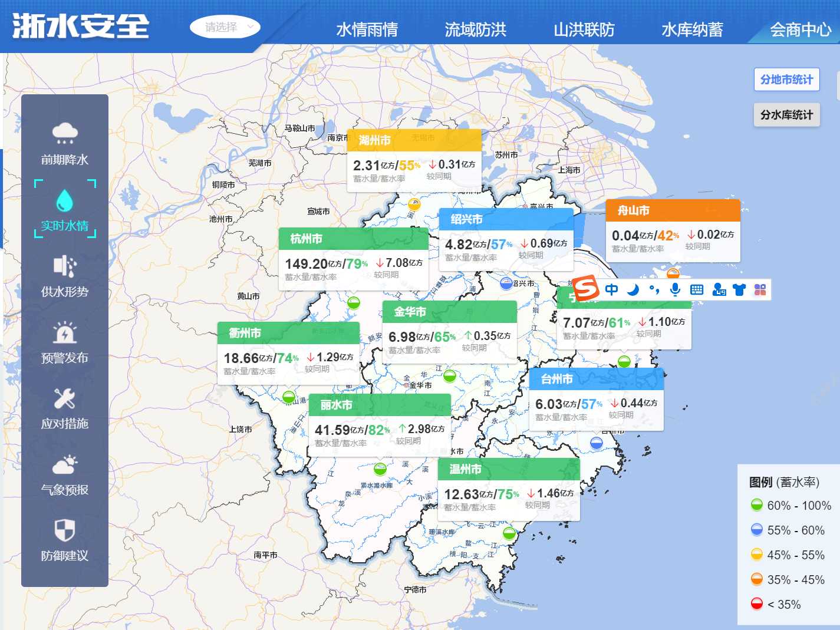Open the 请选择 dropdown selector
The width and height of the screenshot is (840, 630).
click(x=225, y=27)
